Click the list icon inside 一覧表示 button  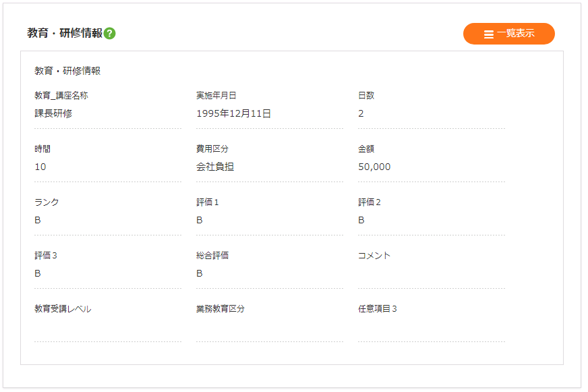point(489,34)
